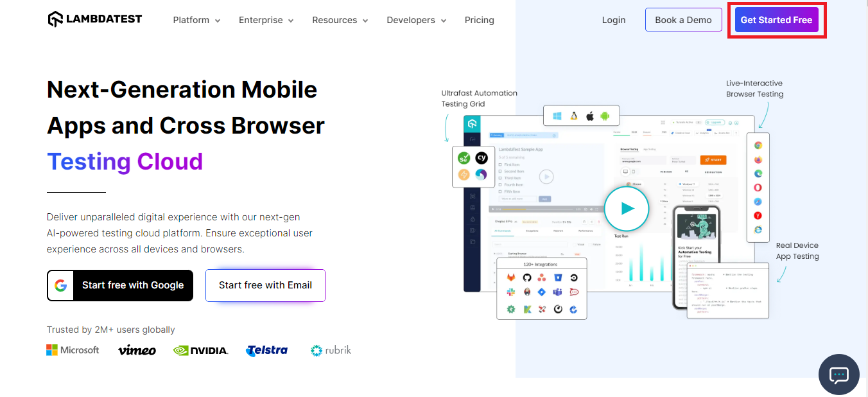Click the Slack integration icon

(511, 292)
